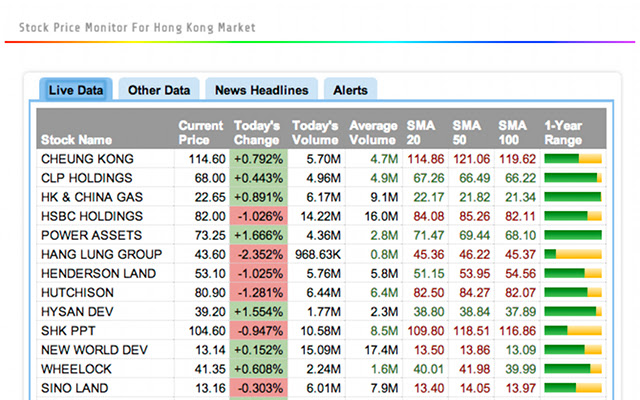Click the +1.666% change cell

click(259, 235)
